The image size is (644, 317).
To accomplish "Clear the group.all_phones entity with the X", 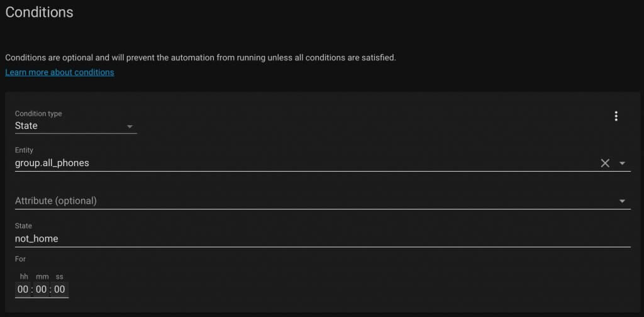I will click(x=605, y=163).
